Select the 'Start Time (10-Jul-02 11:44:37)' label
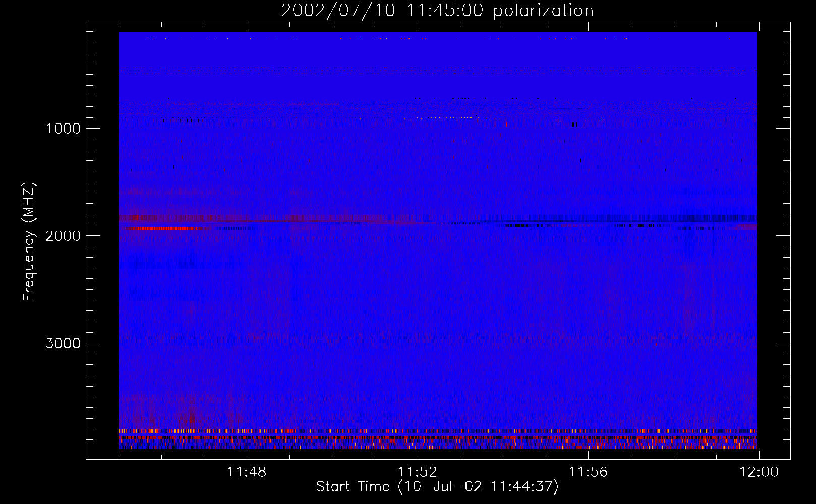Screen dimensions: 816x504 coord(437,487)
